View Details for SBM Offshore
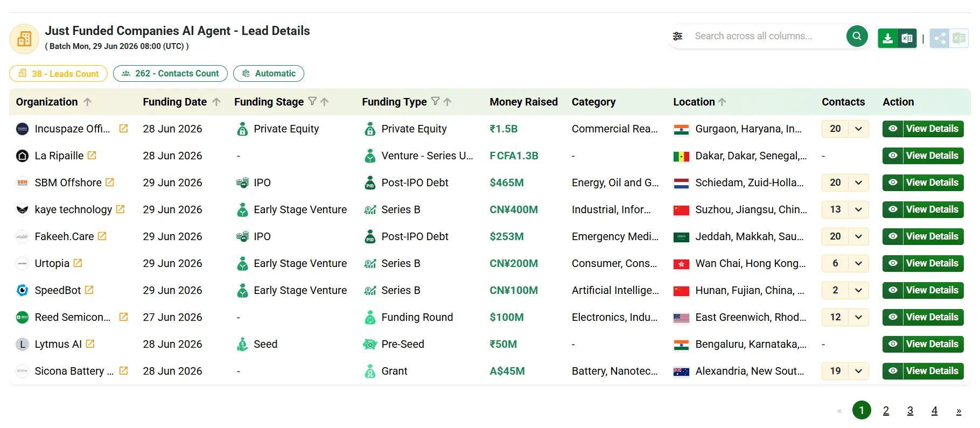The height and width of the screenshot is (428, 980). 923,183
